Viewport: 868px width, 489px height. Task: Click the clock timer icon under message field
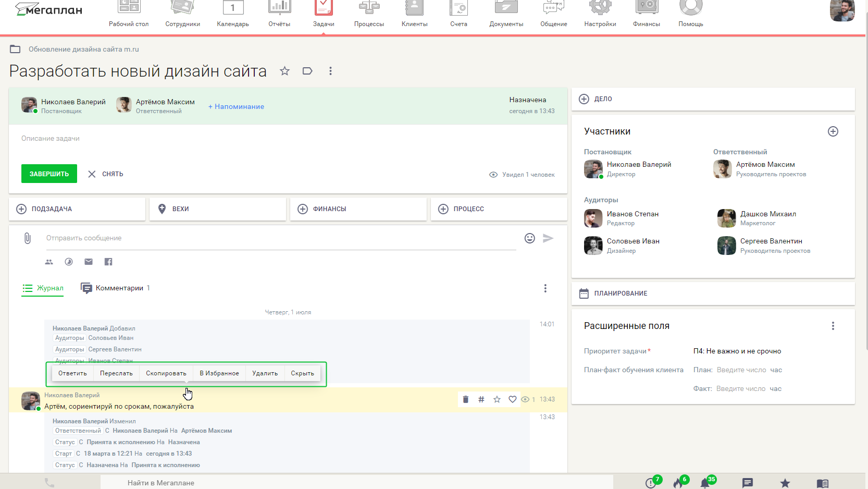pos(69,262)
